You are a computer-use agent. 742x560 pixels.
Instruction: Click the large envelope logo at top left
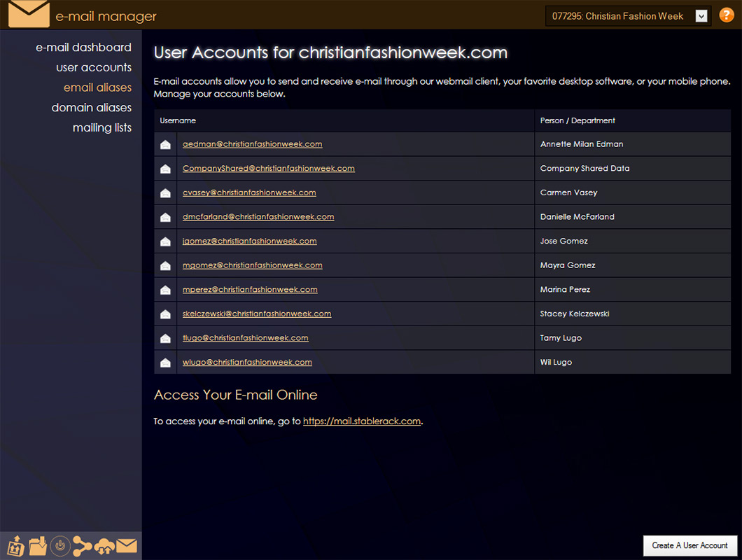click(x=29, y=14)
